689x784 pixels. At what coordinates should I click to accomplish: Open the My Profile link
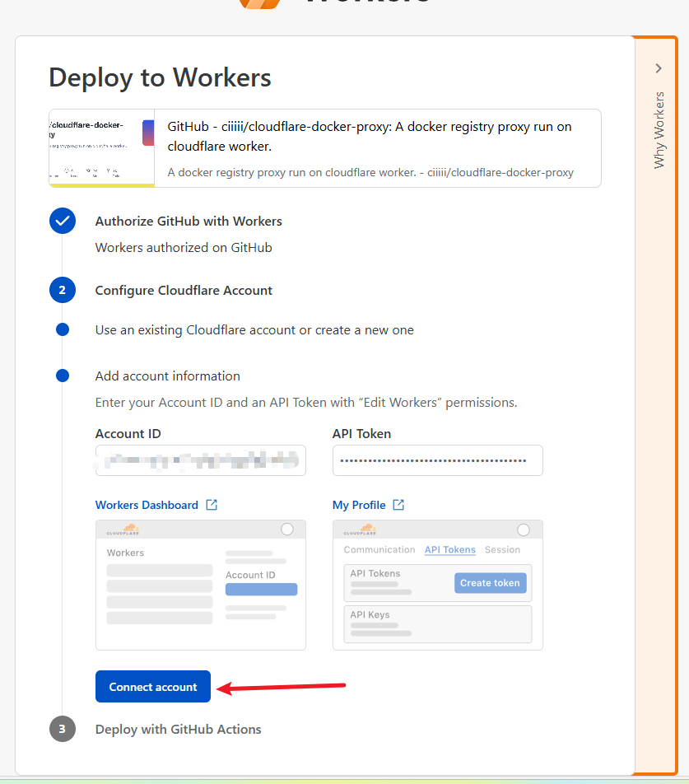[359, 505]
